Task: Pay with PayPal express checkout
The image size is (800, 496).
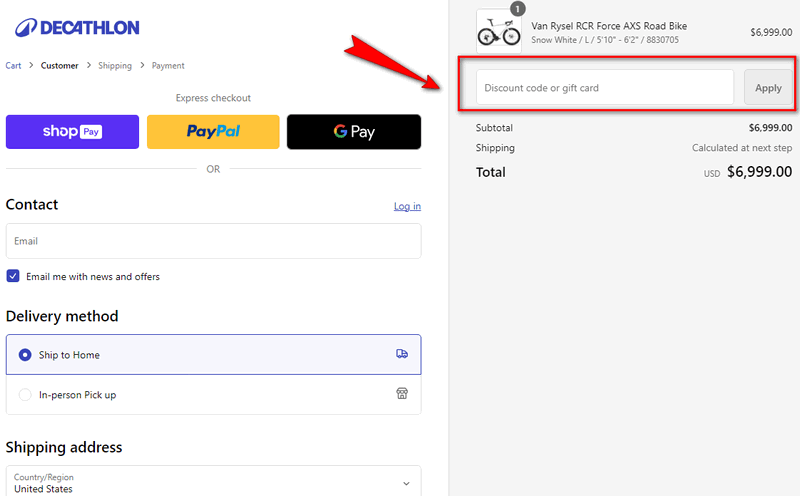Action: click(213, 132)
